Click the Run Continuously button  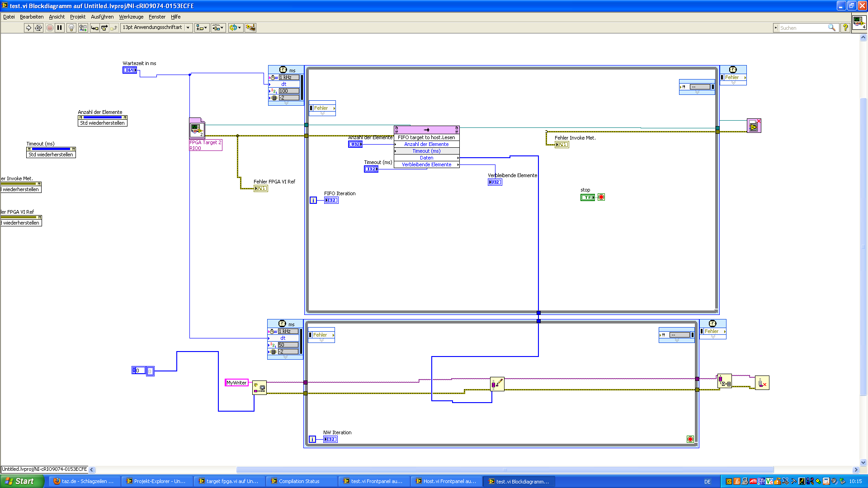click(x=38, y=28)
